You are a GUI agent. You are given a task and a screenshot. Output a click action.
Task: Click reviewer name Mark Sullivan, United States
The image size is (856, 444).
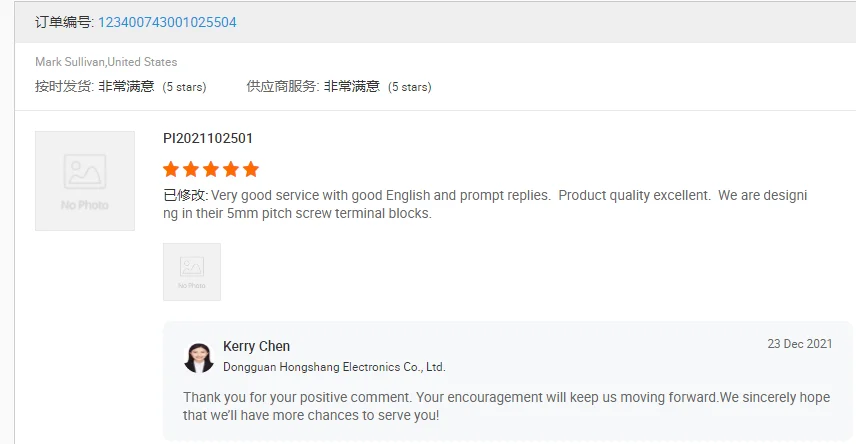click(106, 62)
